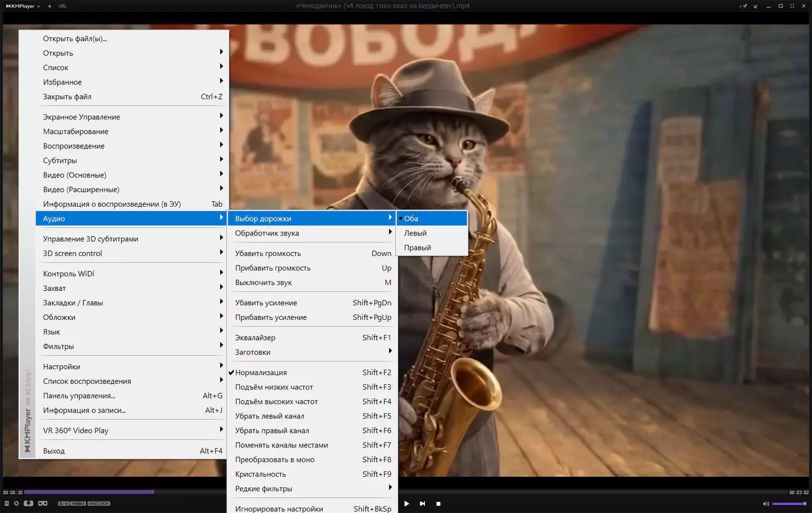This screenshot has height=513, width=812.
Task: Select the Правый track option
Action: (432, 247)
